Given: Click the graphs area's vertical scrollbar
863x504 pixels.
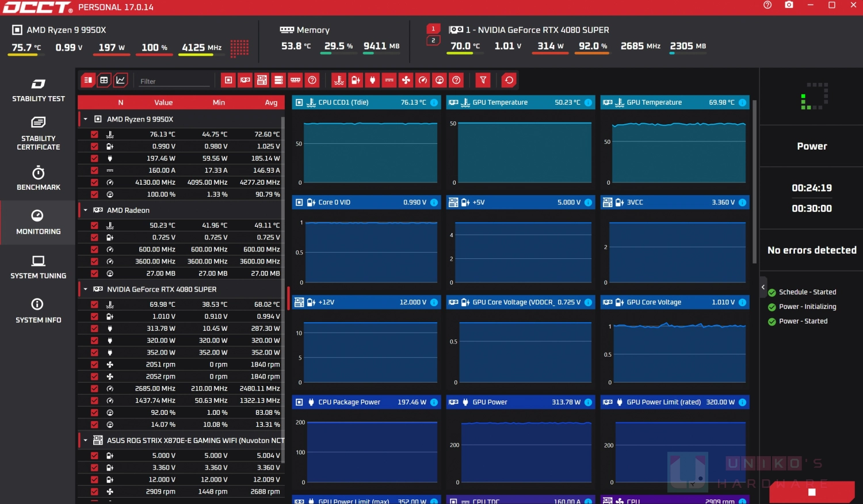Looking at the screenshot, I should tap(754, 181).
